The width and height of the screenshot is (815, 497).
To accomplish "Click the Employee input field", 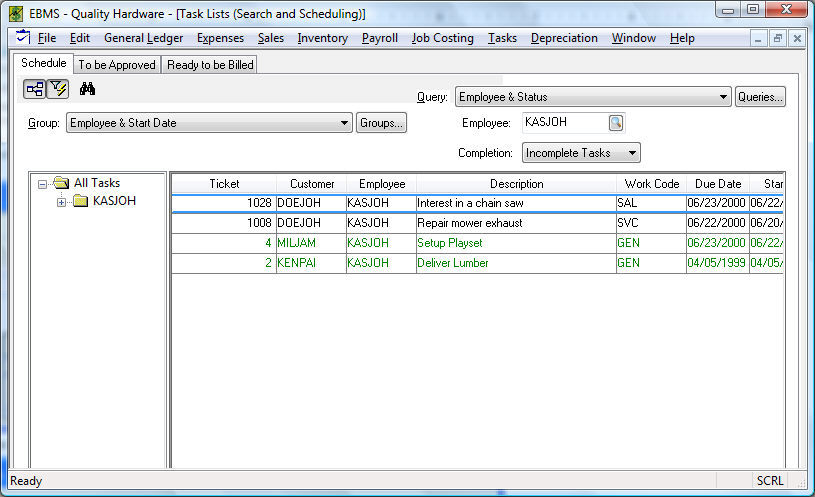I will click(x=564, y=123).
